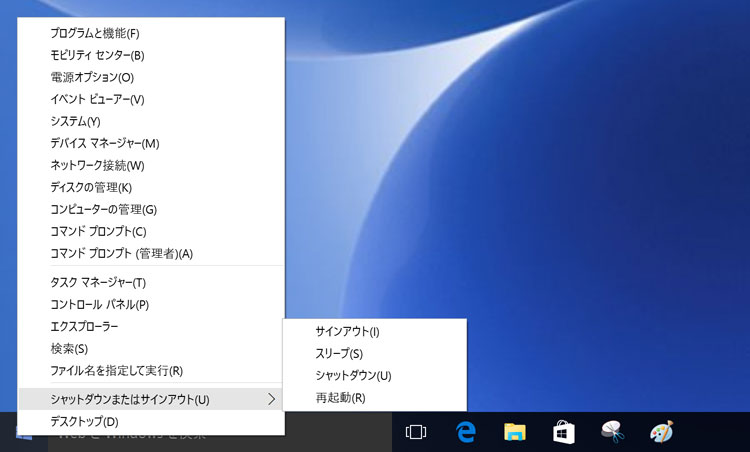Open プログラムと機能(F) from the menu
750x452 pixels.
[151, 33]
